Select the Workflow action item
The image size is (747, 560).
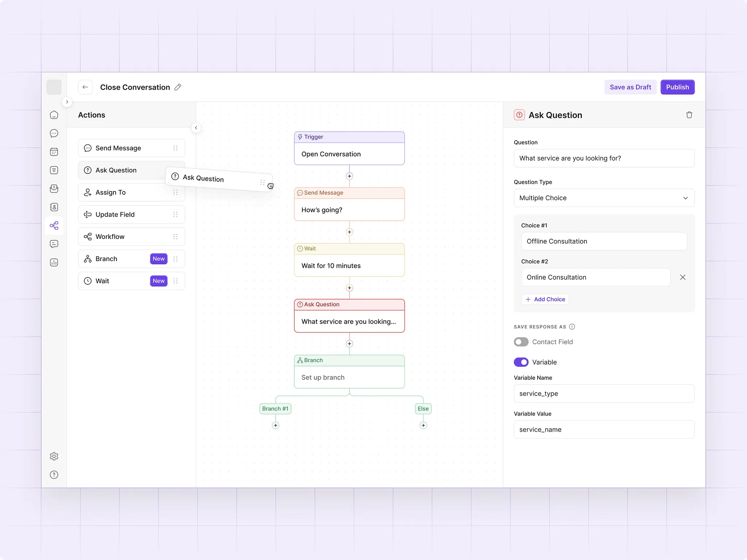[x=131, y=237]
